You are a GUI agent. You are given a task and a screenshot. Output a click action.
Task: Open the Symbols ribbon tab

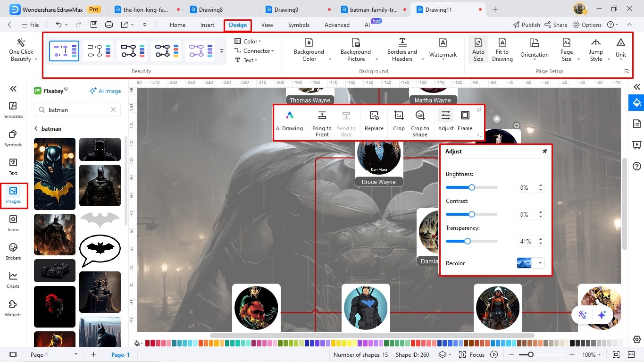click(299, 25)
